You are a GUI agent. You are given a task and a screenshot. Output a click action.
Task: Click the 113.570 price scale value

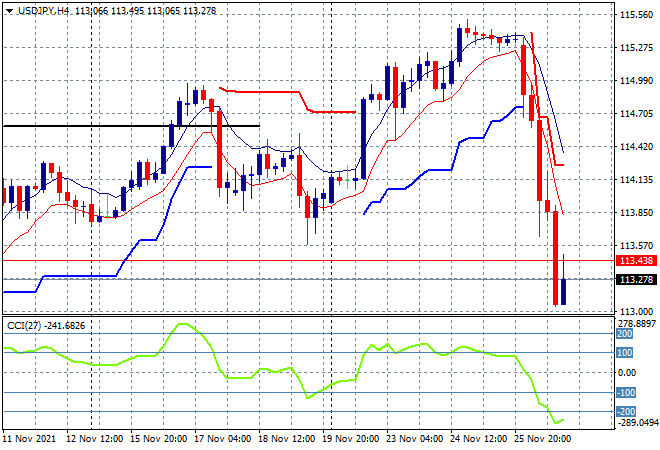click(x=636, y=245)
